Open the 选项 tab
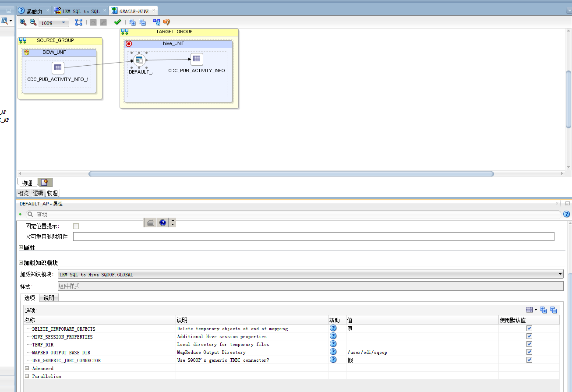Viewport: 572px width, 392px height. [30, 298]
